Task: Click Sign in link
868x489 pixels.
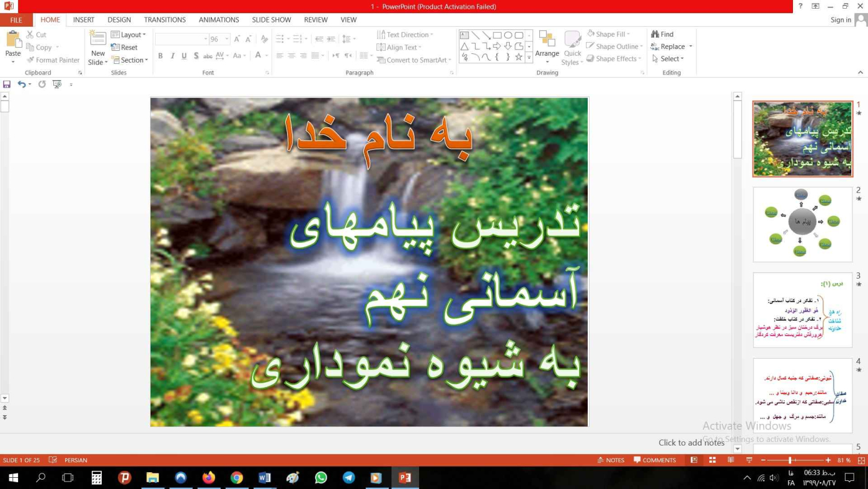Action: pyautogui.click(x=840, y=20)
